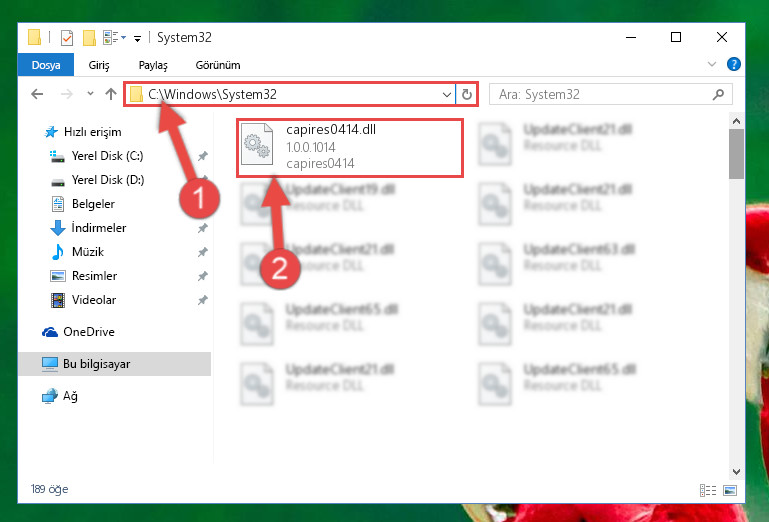Click the pin icon beside Yerel Disk (C:)
Viewport: 769px width, 522px height.
click(203, 156)
